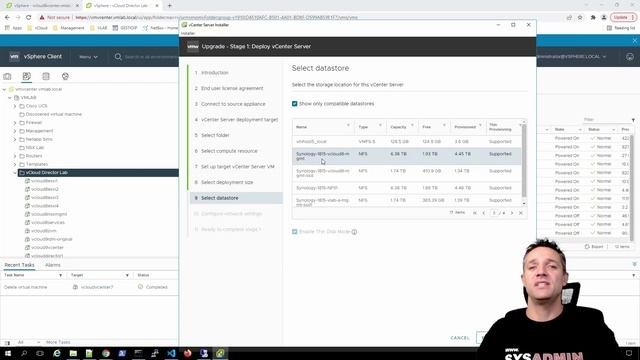Go to wizard step 1 Introduction
The height and width of the screenshot is (360, 640).
point(215,73)
